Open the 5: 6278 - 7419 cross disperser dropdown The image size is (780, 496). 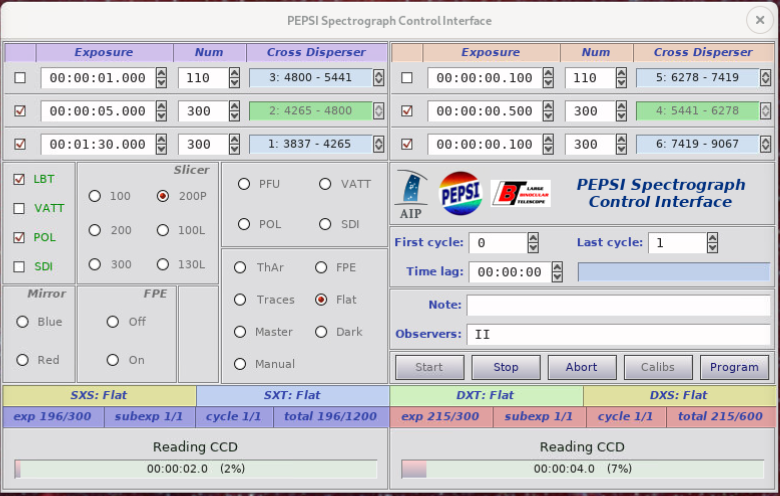tap(765, 78)
